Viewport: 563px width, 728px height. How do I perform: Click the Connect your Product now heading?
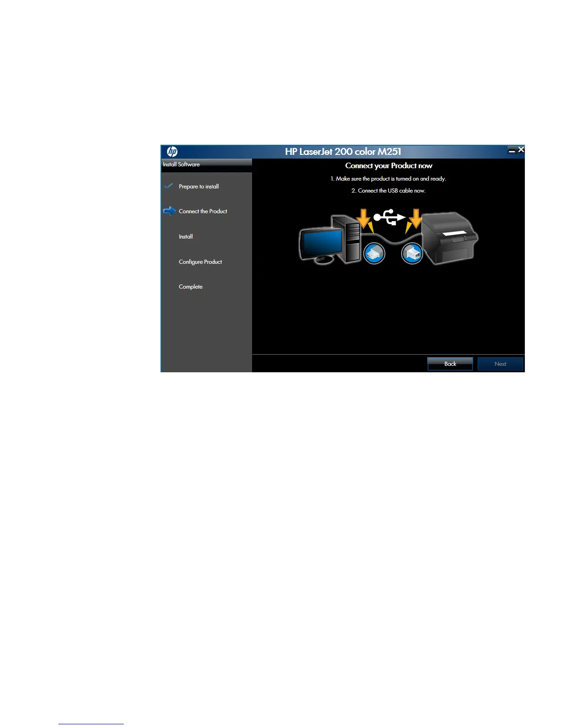pos(389,166)
